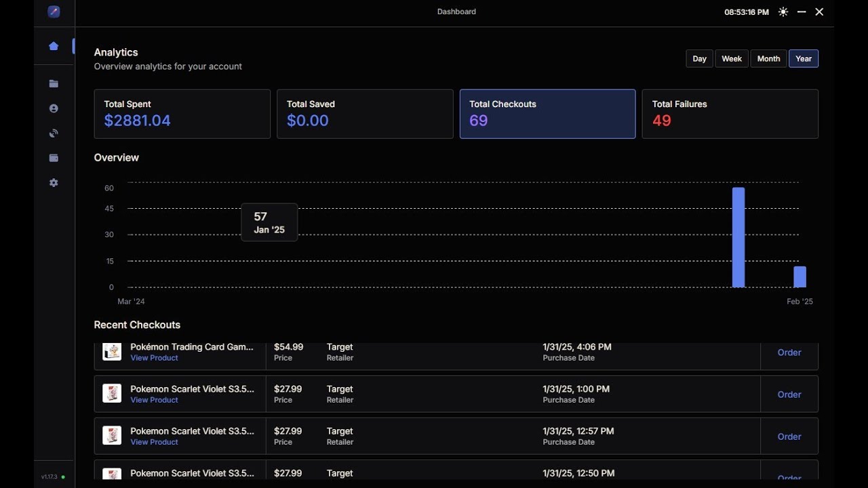This screenshot has width=868, height=488.
Task: Open the wallet icon in the sidebar
Action: 54,158
